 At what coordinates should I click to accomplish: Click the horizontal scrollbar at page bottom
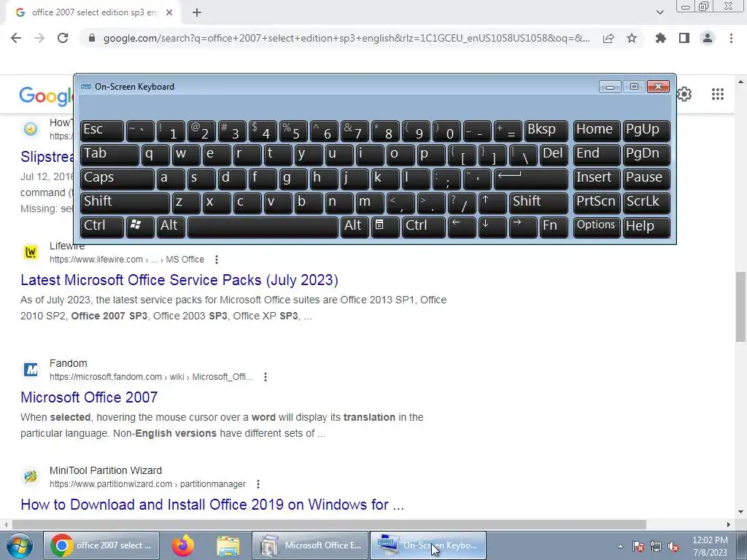(x=329, y=524)
